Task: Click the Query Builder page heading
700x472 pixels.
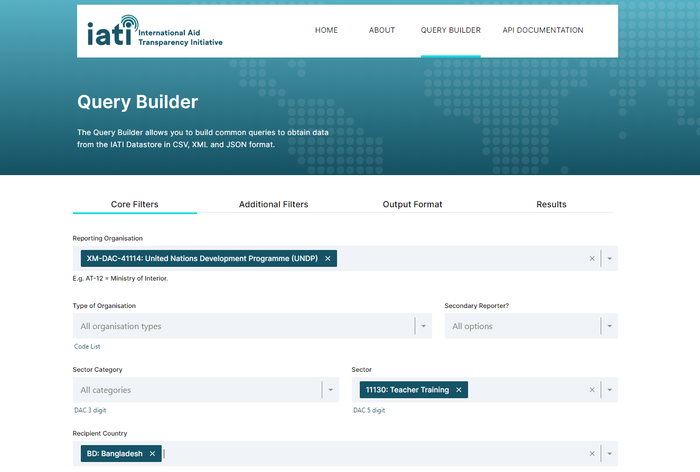Action: tap(138, 102)
